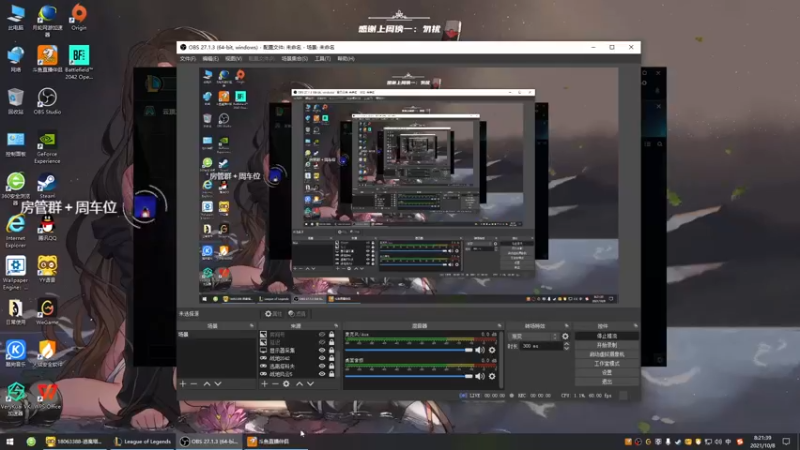800x450 pixels.
Task: Add a source with the Sources plus icon
Action: pyautogui.click(x=264, y=384)
